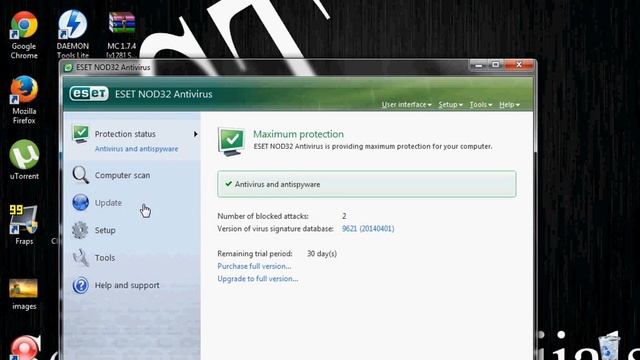
Task: Click Purchase full version link
Action: tap(254, 266)
